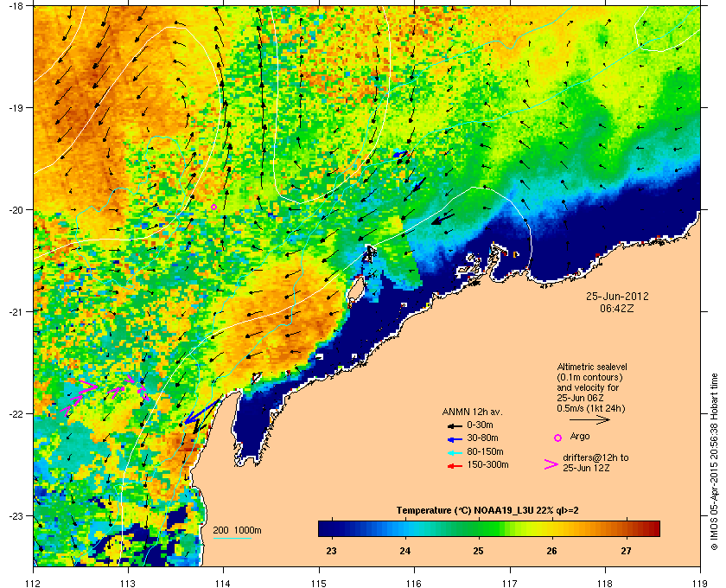The width and height of the screenshot is (726, 588).
Task: Click the green section of the colorbar
Action: coord(481,528)
